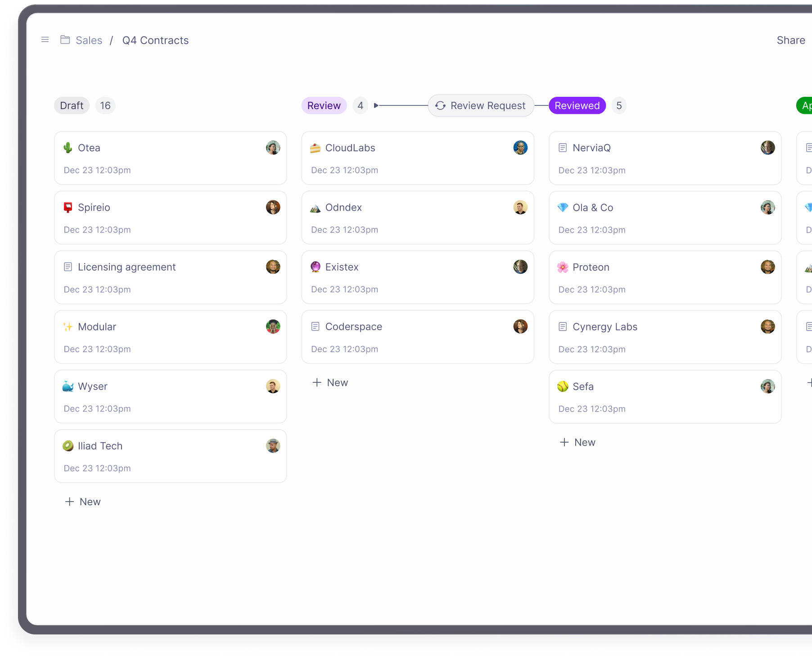Open the Otea card title
The height and width of the screenshot is (657, 812).
[x=89, y=148]
